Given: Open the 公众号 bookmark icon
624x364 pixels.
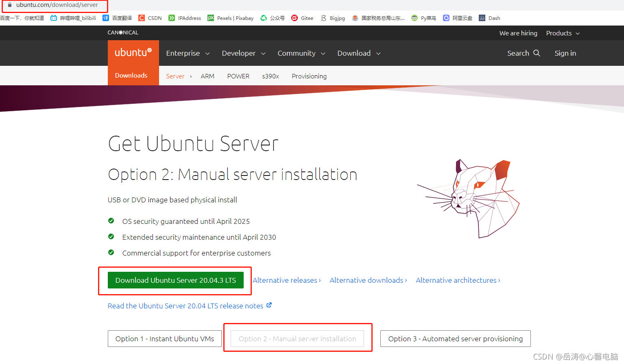Looking at the screenshot, I should [x=264, y=18].
